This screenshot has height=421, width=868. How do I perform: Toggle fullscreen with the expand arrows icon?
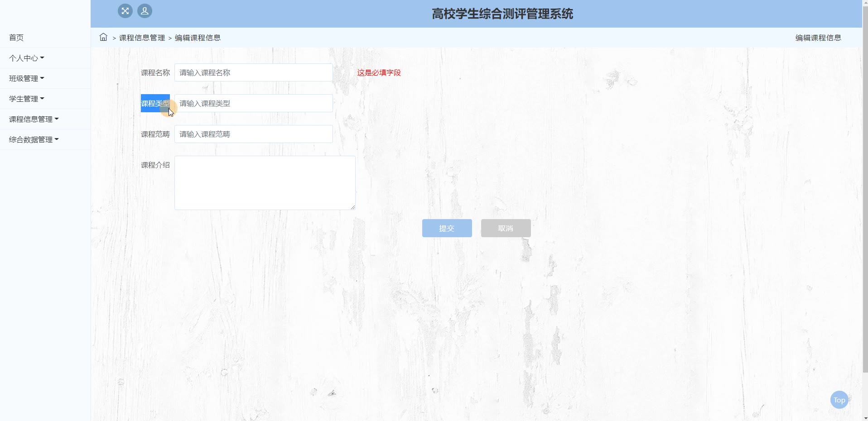coord(125,11)
